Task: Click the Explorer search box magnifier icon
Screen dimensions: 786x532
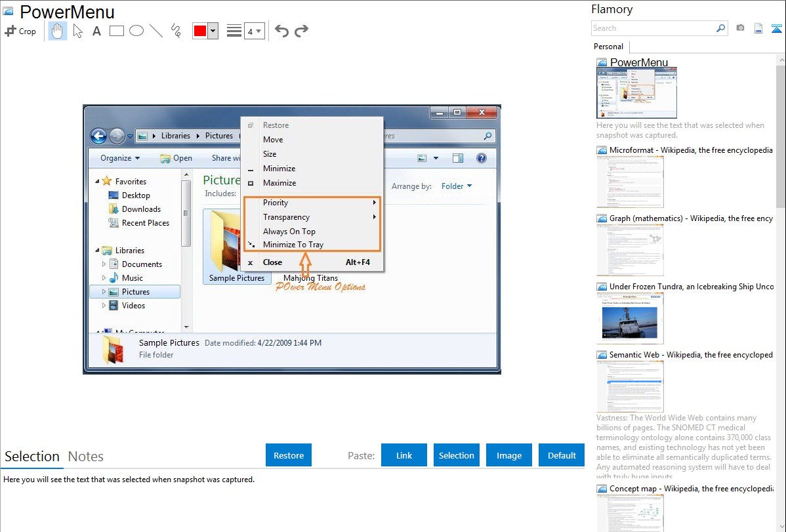Action: coord(487,136)
